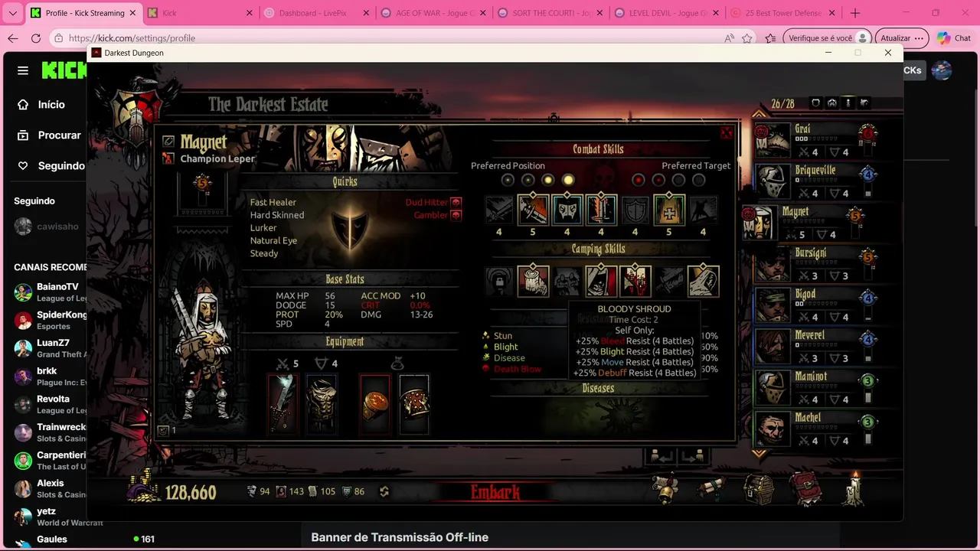Select the equipped armor slot
Image resolution: width=980 pixels, height=551 pixels.
[322, 403]
